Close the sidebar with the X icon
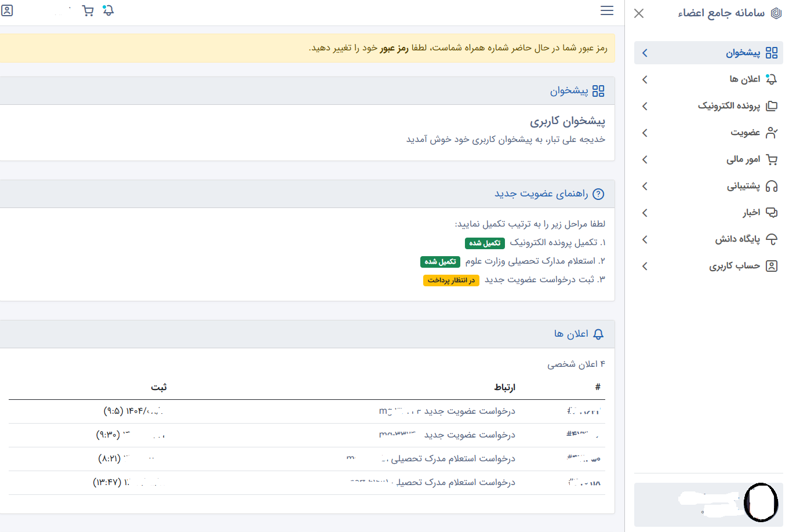789x532 pixels. coord(639,13)
